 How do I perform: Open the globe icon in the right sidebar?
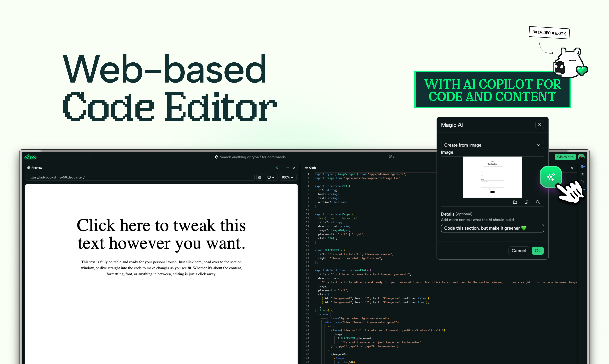click(582, 167)
